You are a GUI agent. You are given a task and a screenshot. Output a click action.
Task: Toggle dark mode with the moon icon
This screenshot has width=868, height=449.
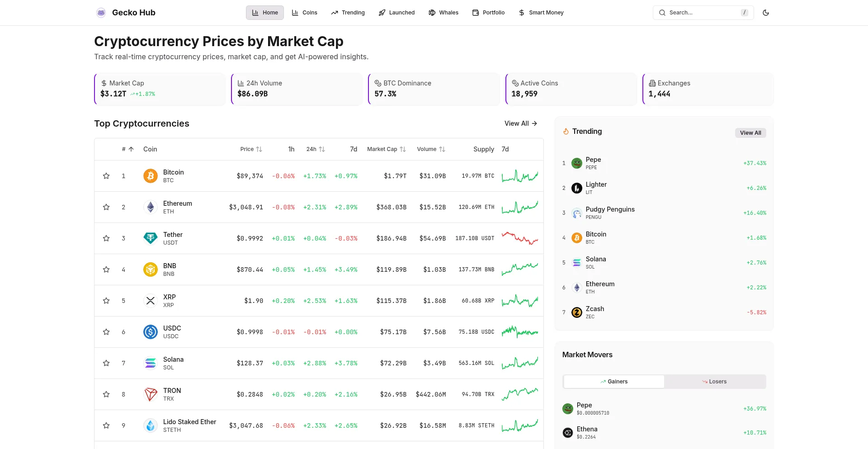click(x=766, y=13)
